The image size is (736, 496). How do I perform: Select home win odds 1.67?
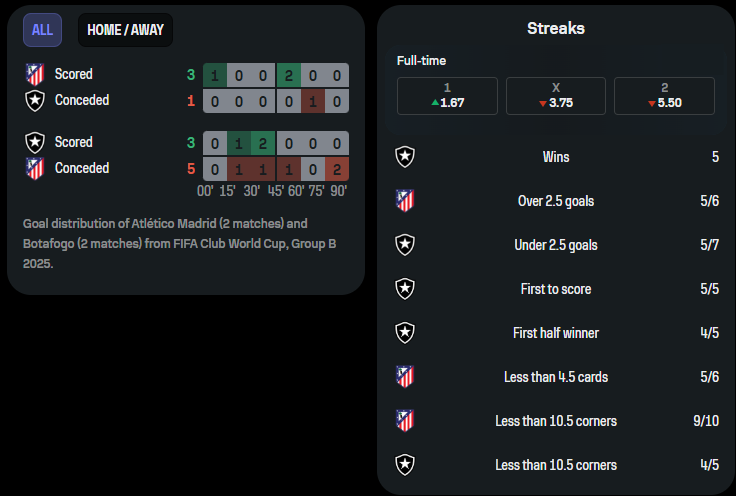(x=447, y=96)
